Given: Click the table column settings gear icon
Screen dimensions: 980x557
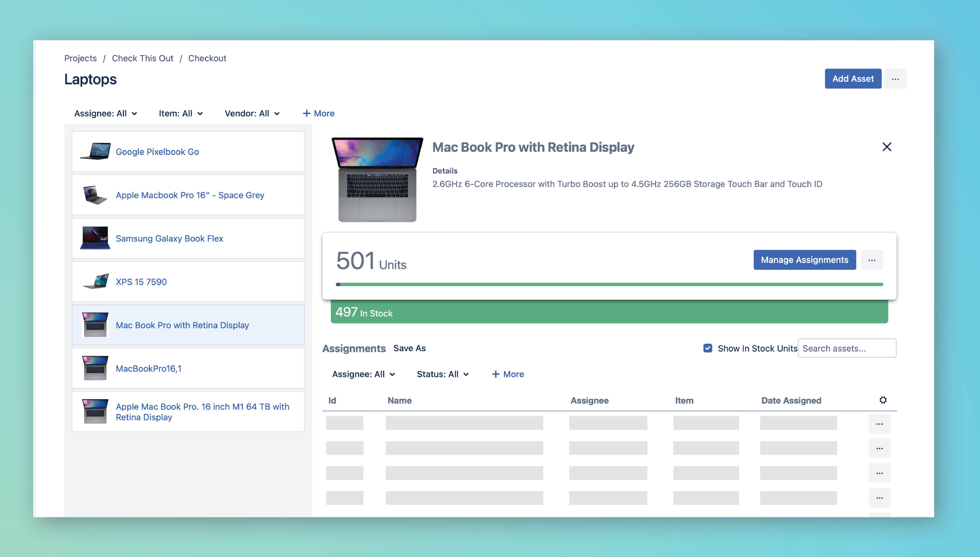Looking at the screenshot, I should [883, 400].
